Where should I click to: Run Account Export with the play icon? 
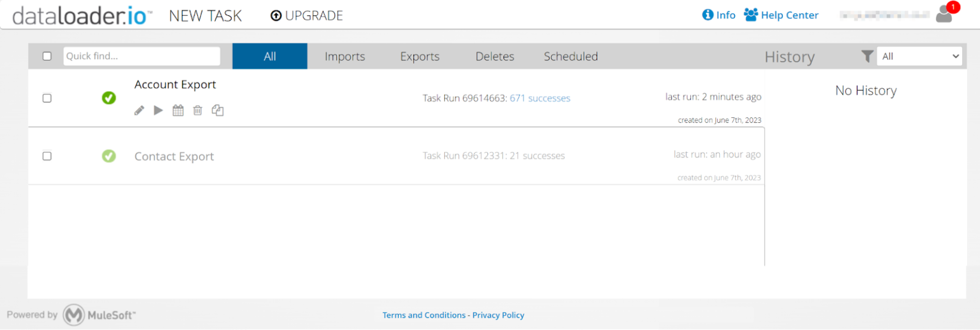(158, 111)
